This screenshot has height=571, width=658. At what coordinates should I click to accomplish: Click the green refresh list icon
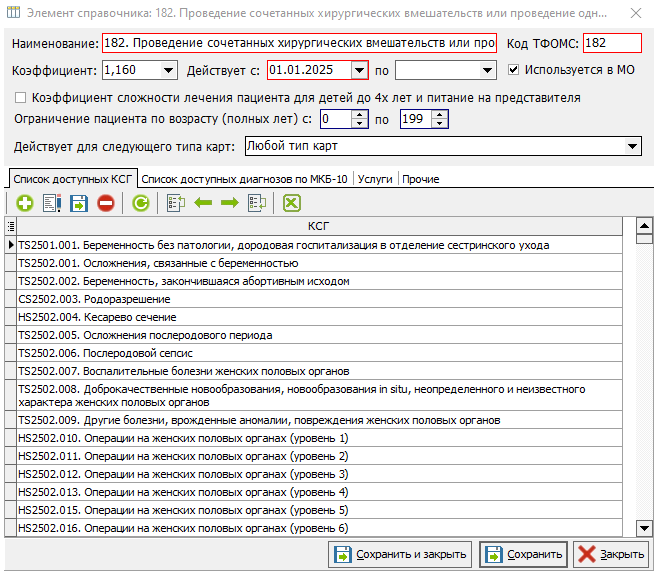(x=141, y=203)
